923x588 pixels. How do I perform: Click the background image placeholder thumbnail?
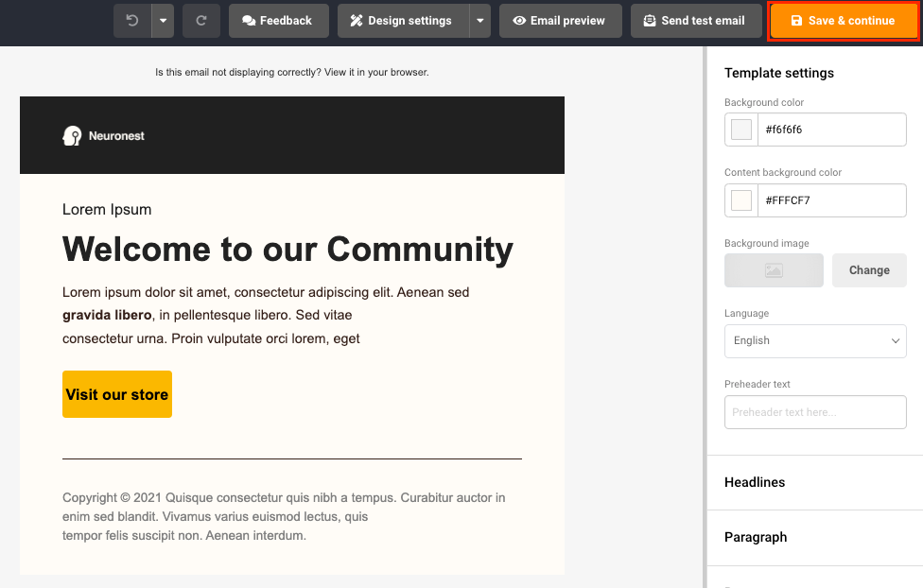click(774, 270)
